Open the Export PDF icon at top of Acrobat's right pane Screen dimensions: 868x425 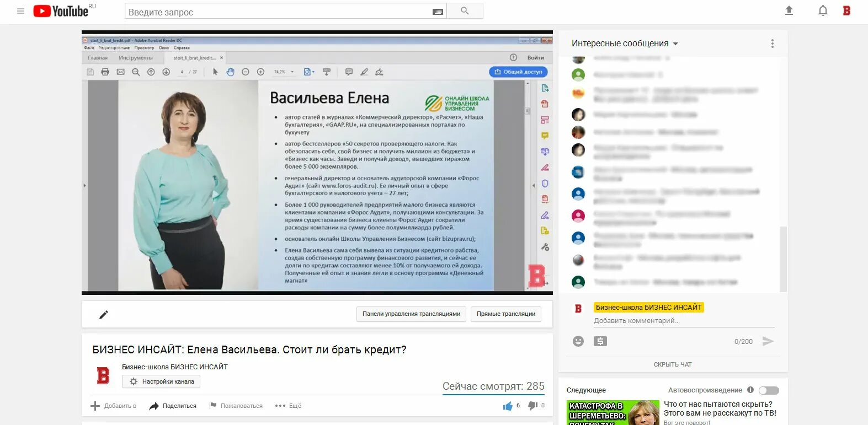coord(545,88)
